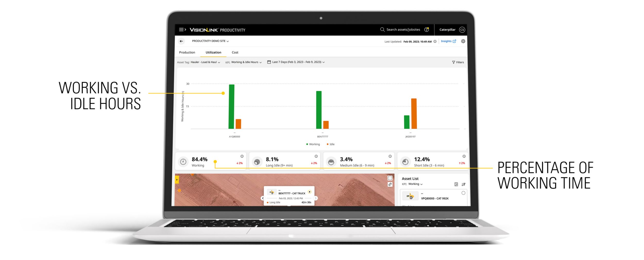The height and width of the screenshot is (260, 644).
Task: Show info for the 84.4% Working card
Action: click(242, 156)
